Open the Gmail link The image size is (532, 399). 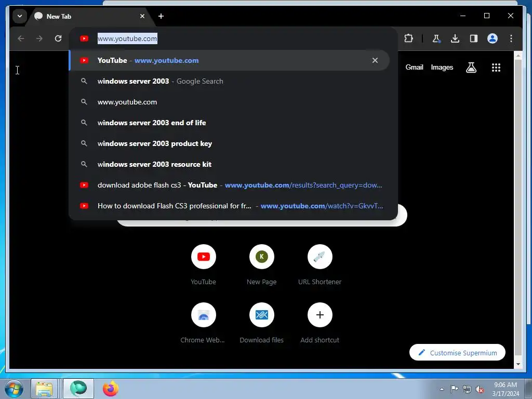[414, 67]
